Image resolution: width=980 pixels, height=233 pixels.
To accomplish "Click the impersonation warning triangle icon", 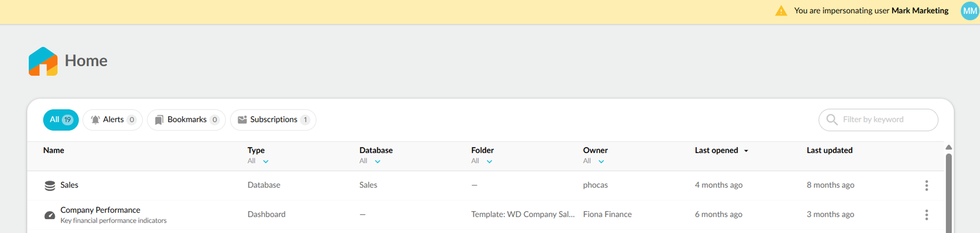I will [x=781, y=11].
